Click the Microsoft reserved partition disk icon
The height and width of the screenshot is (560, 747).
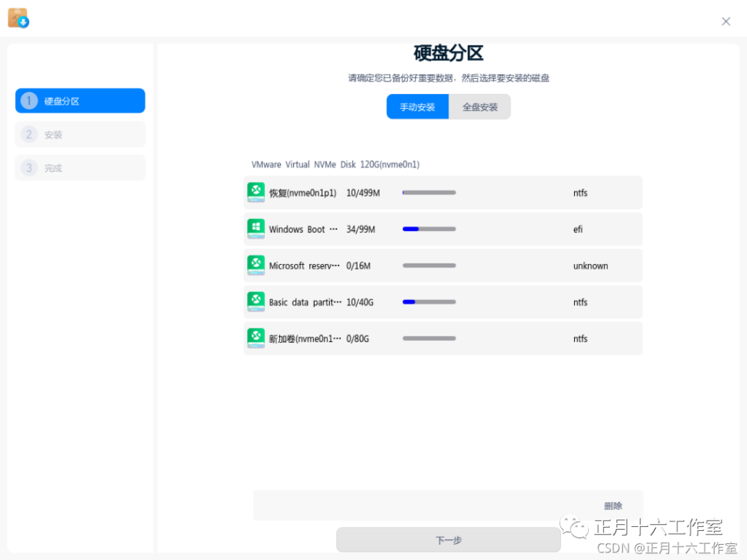(x=256, y=265)
